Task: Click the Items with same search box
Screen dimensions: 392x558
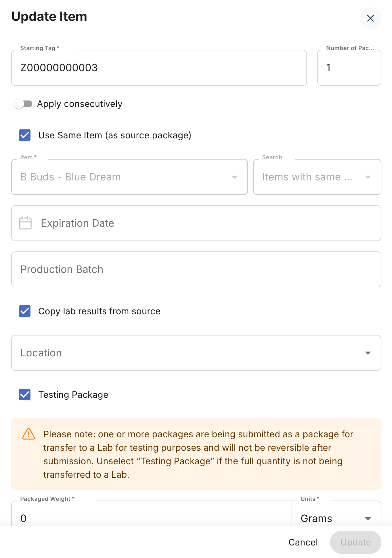Action: click(x=317, y=177)
